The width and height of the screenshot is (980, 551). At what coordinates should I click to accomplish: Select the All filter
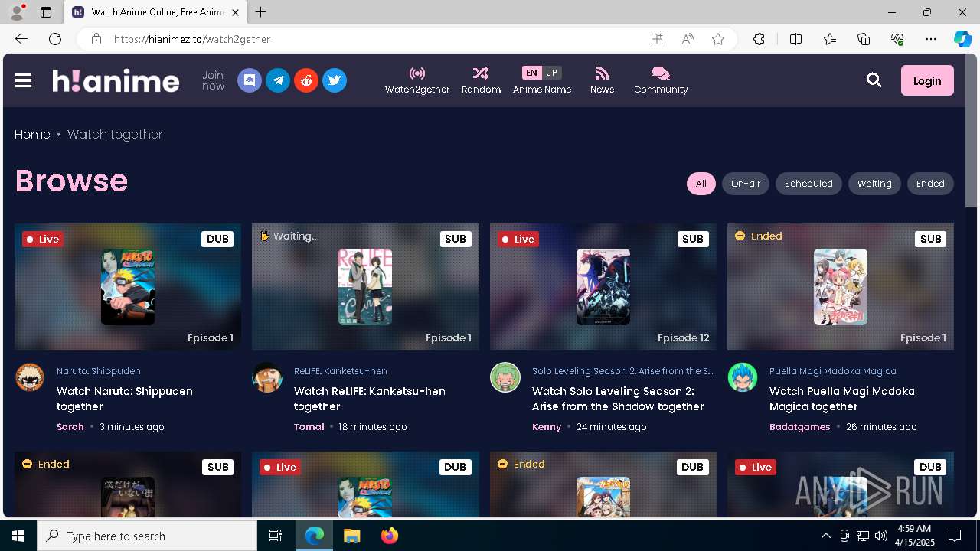[701, 184]
